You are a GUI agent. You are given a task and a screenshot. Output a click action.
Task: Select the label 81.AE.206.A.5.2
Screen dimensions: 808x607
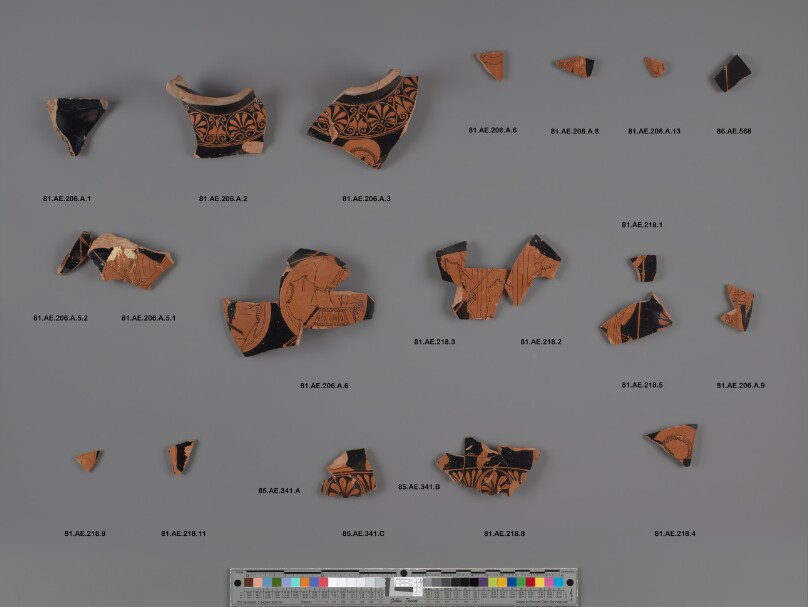60,318
